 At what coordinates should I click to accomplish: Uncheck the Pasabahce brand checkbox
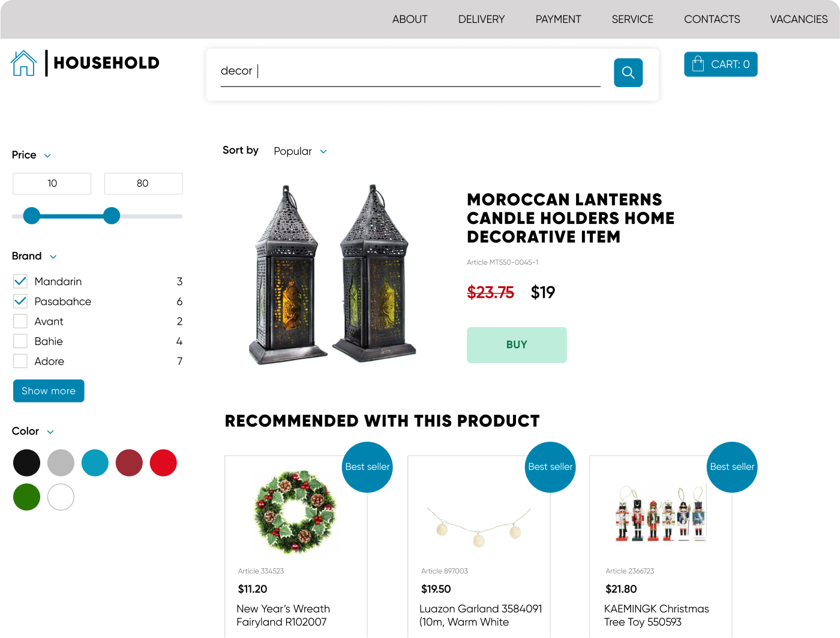click(20, 301)
